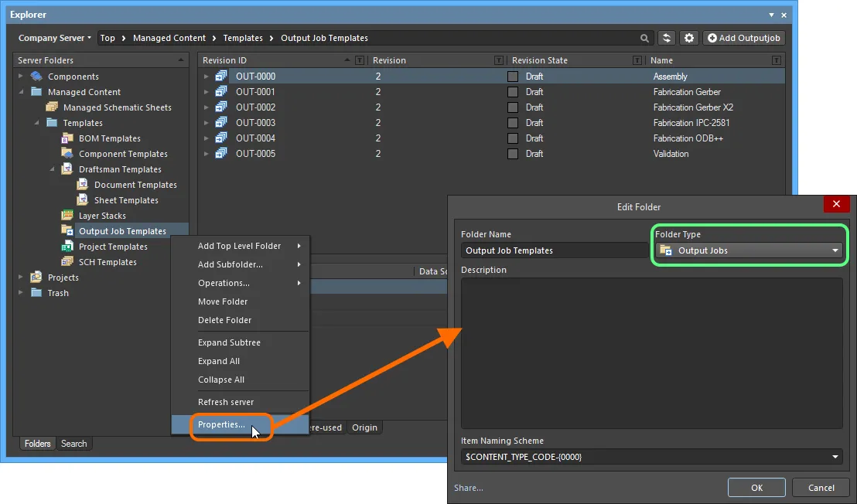Click the Project Templates folder icon

click(67, 247)
